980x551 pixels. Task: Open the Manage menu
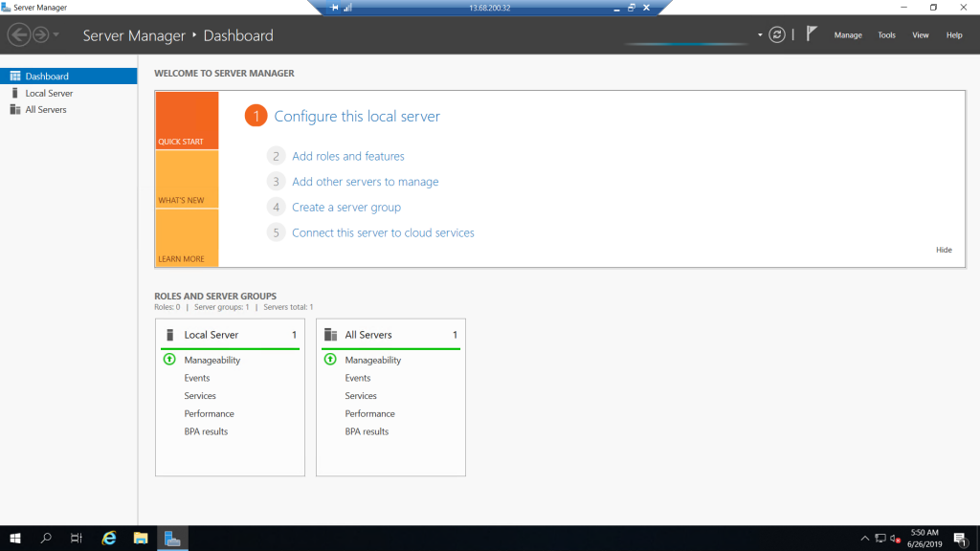pos(848,35)
